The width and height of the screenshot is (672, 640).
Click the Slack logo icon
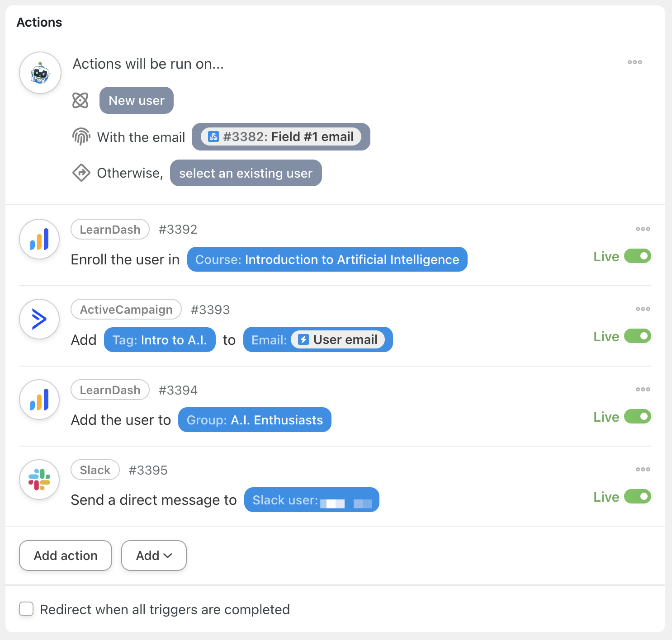[x=39, y=480]
